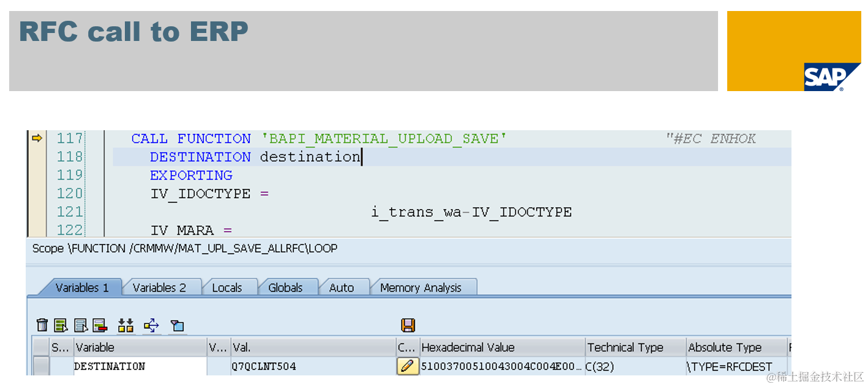Click the Scope \FUNCTION /CRMMW/MAT_UPL_SAVE_ALLRFC\LOOP text
The image size is (868, 387).
tap(185, 248)
